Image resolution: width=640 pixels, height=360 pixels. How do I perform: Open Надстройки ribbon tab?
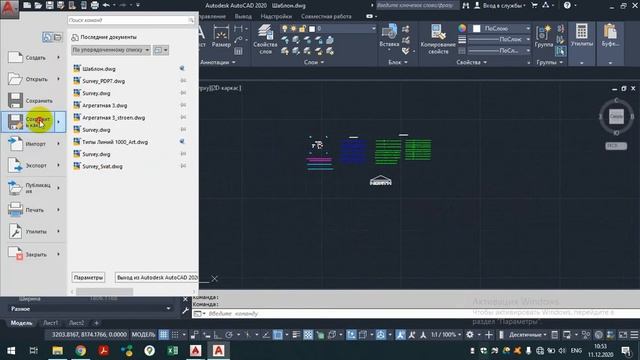[276, 16]
